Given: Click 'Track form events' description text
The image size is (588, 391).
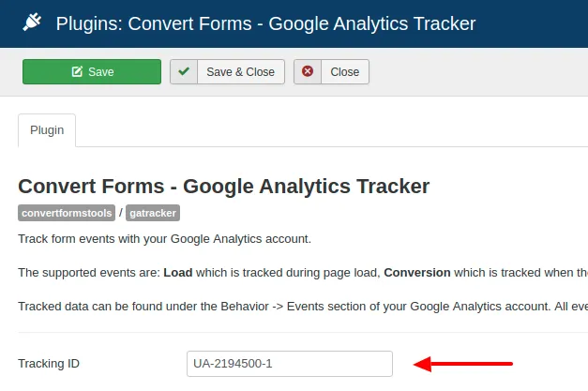Looking at the screenshot, I should point(164,239).
